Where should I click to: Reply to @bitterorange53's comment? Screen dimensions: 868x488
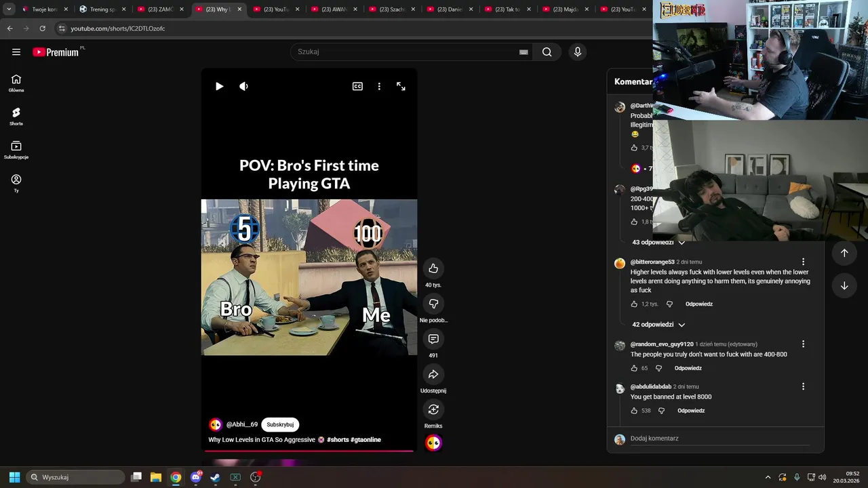tap(699, 304)
